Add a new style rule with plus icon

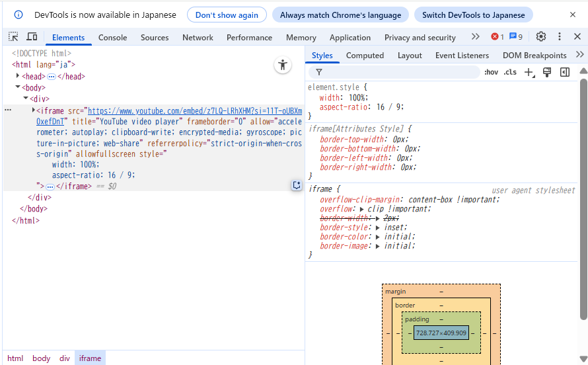coord(529,72)
